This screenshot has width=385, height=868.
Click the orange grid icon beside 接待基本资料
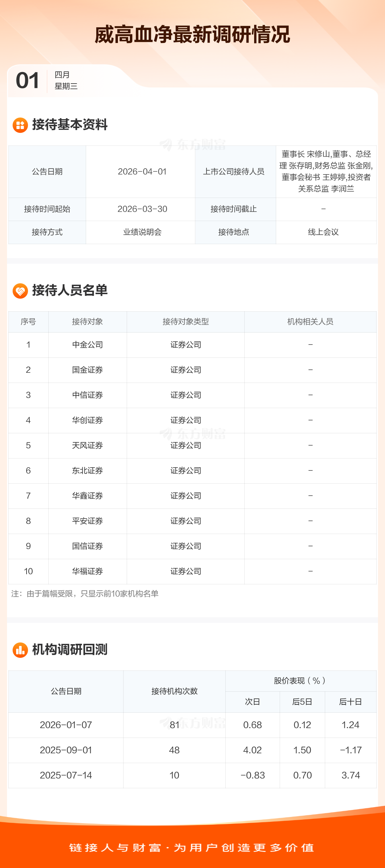tap(20, 125)
